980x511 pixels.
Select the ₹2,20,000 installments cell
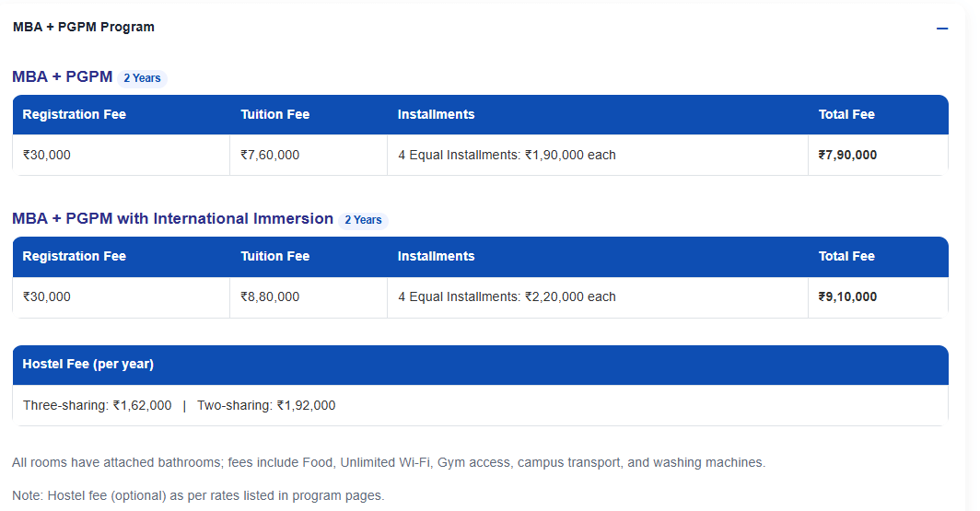point(507,297)
